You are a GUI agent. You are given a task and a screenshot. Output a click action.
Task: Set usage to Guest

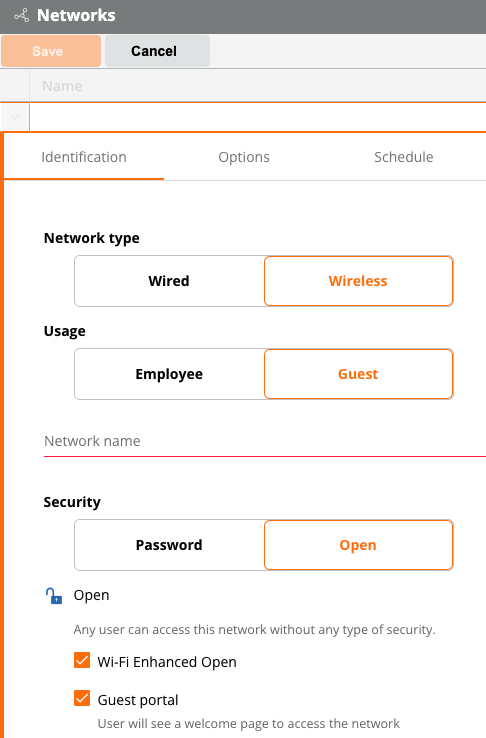(359, 374)
